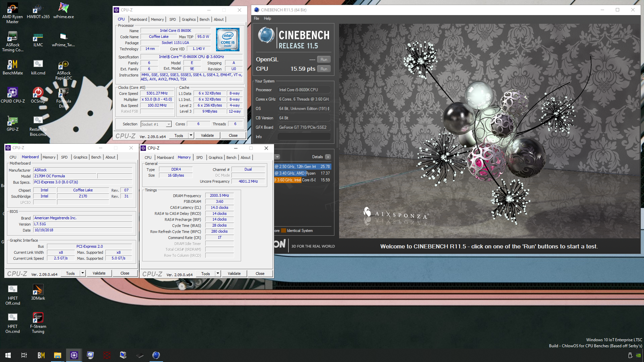Open the HWBOT x265 desktop icon

38,11
